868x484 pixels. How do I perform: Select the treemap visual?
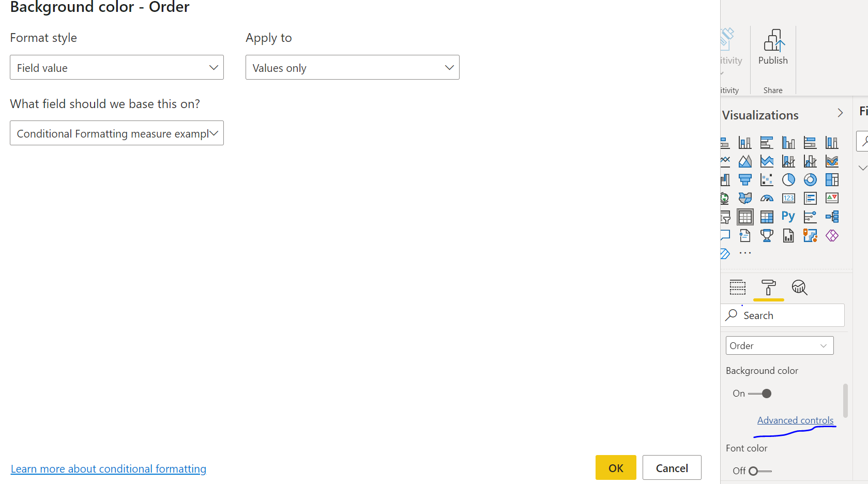832,180
